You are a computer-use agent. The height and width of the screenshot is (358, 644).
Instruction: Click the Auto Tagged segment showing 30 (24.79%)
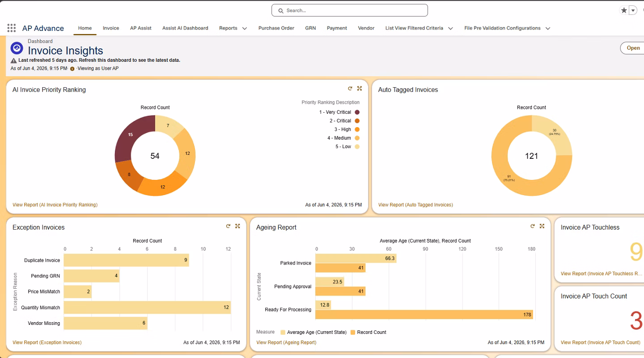[555, 133]
